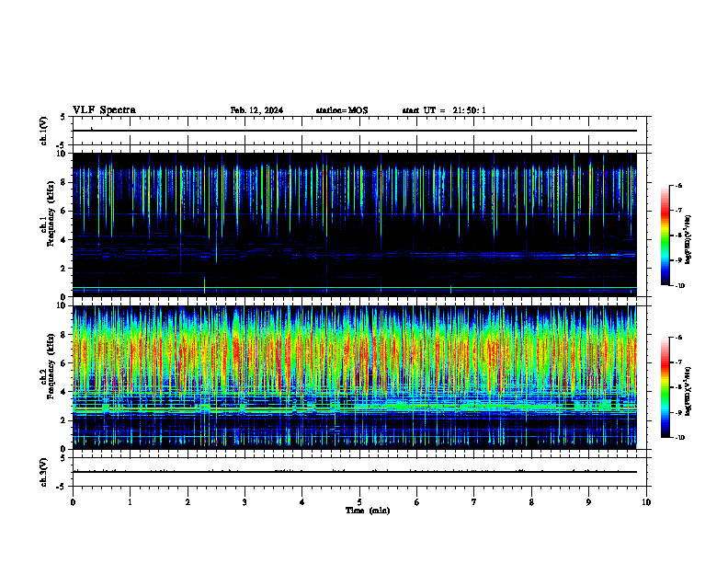Click the ch.1 spectrogram color scale bar

click(x=665, y=236)
